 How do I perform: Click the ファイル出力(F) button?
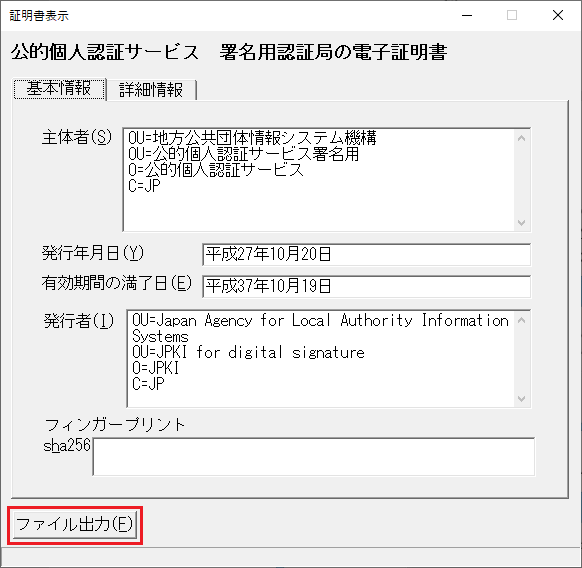75,524
